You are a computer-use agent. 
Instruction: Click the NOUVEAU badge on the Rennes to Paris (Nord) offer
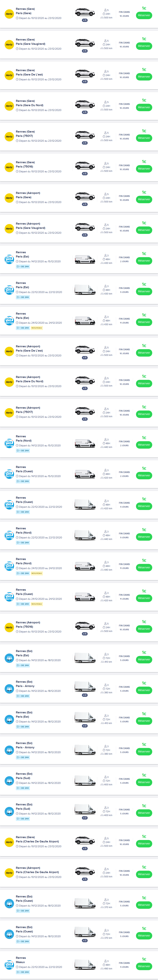click(x=37, y=573)
